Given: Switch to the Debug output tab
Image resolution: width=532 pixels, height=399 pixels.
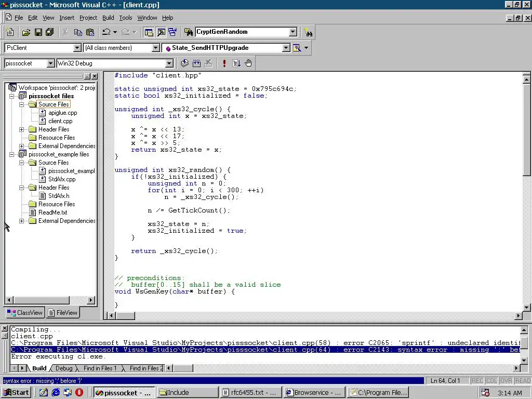Looking at the screenshot, I should click(64, 368).
